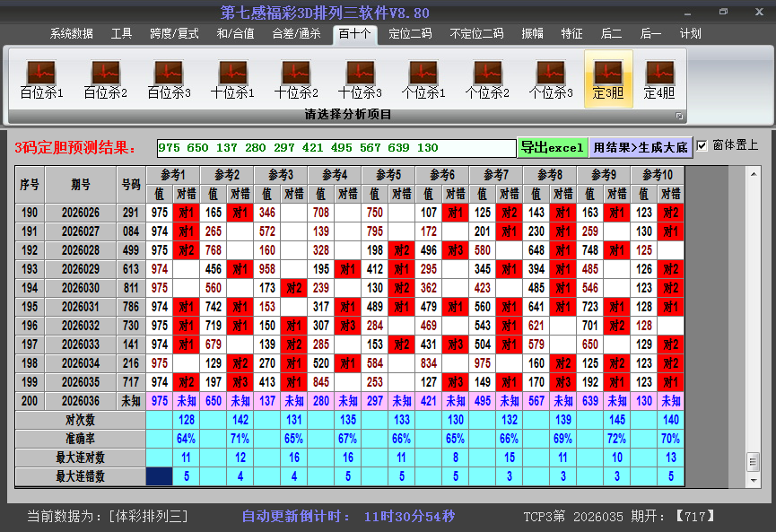The height and width of the screenshot is (532, 776).
Task: Uncheck the 窗体置上 checkbox
Action: [x=702, y=145]
